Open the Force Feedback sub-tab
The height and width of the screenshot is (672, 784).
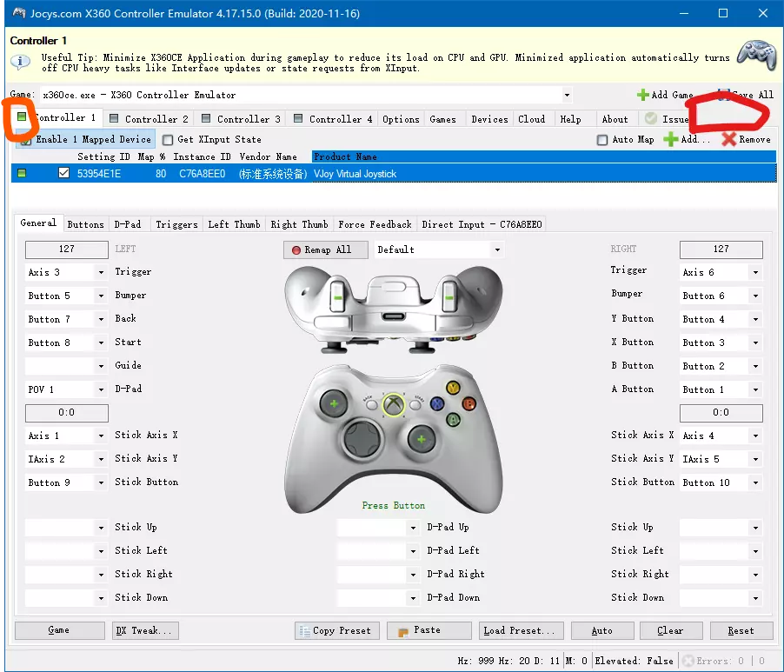375,224
